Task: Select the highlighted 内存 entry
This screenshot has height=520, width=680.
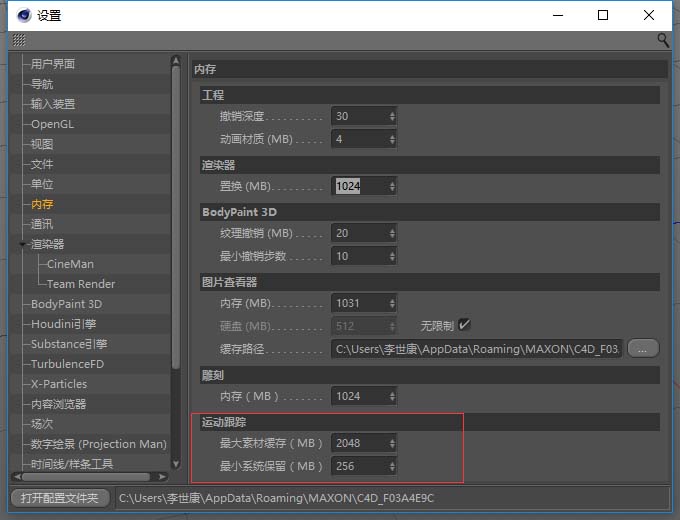Action: click(x=42, y=204)
